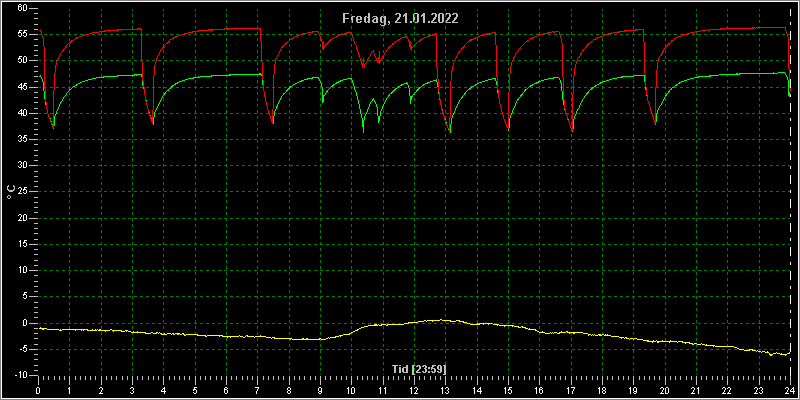Click the chart title Fredag, 21.01.2022

[x=400, y=18]
